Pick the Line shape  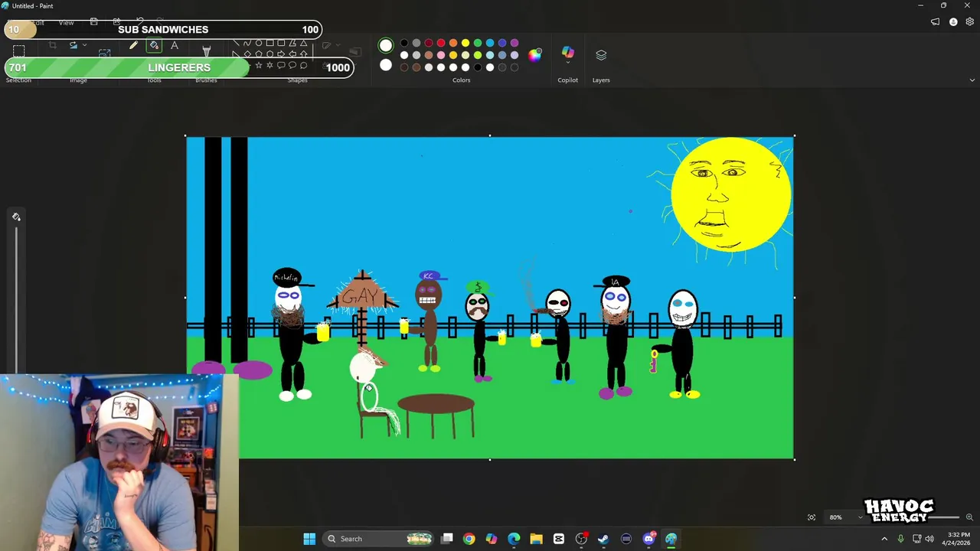coord(236,44)
